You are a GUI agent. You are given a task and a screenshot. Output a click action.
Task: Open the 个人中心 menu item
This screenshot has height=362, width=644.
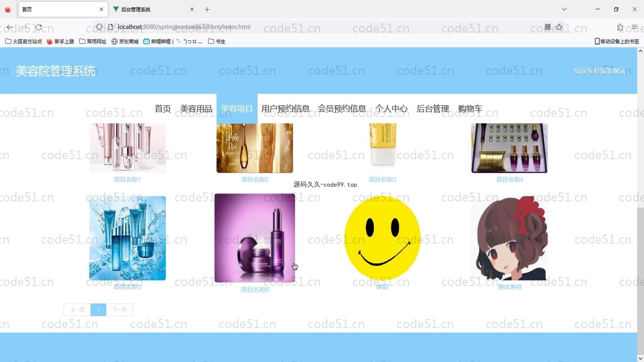pos(391,109)
